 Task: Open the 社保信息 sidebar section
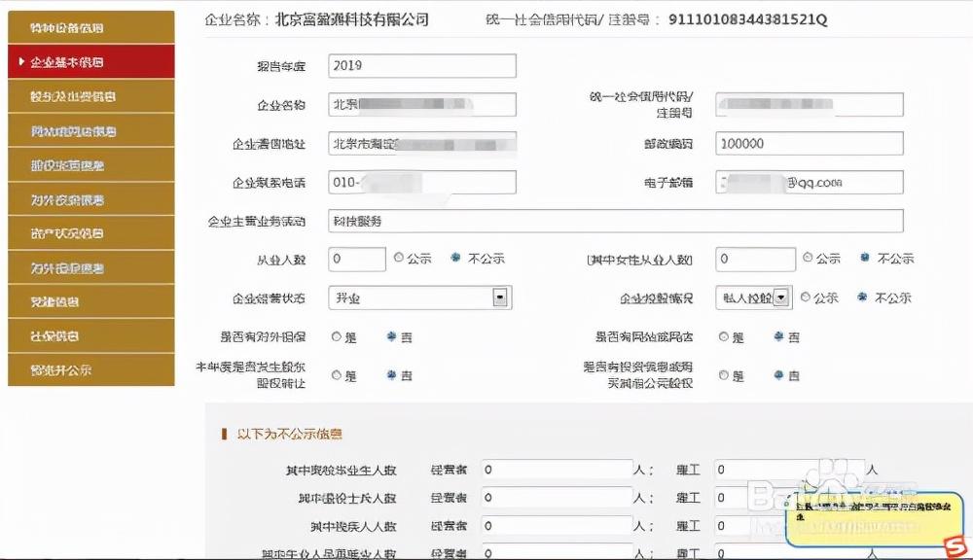(91, 336)
